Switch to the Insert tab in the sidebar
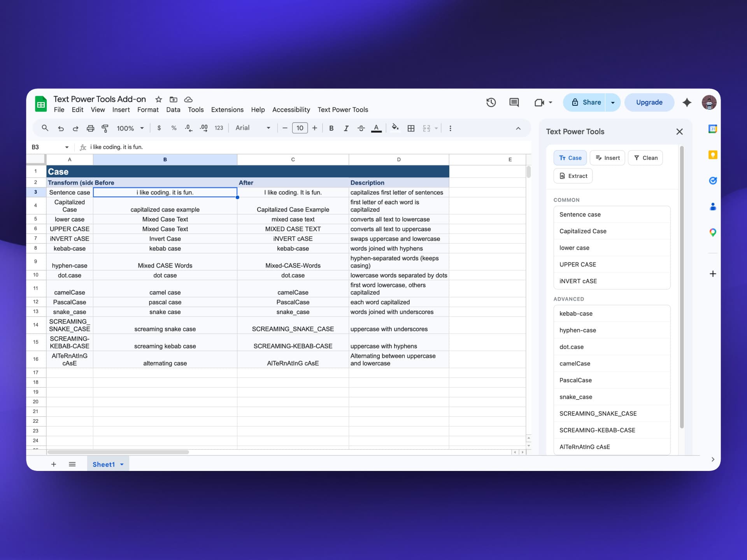This screenshot has height=560, width=747. click(607, 158)
